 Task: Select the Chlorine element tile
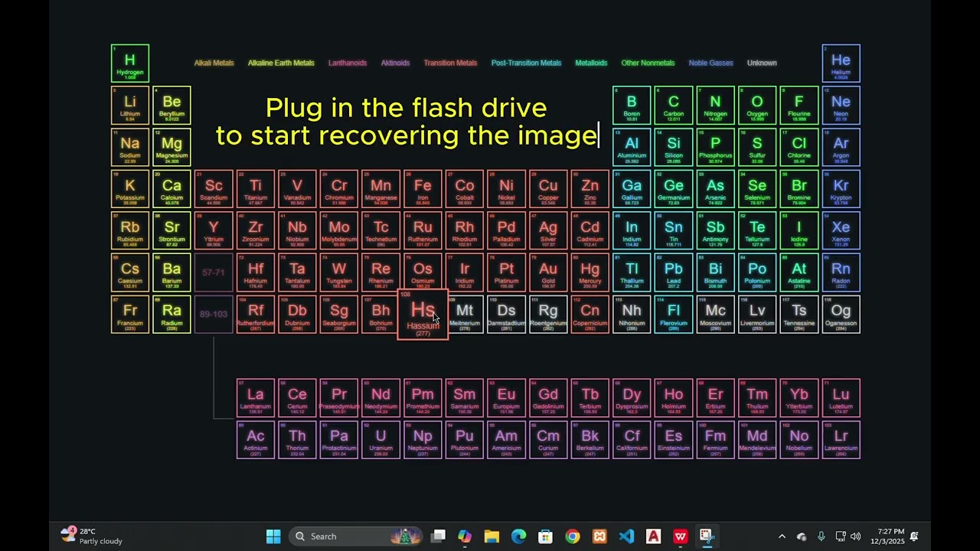click(799, 148)
